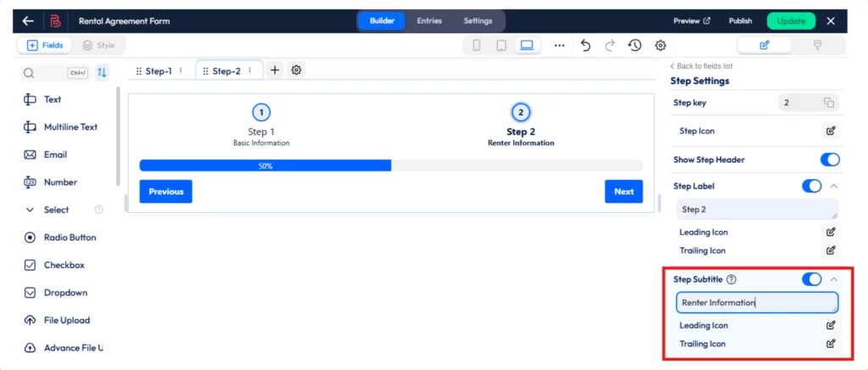
Task: Collapse the Step Label section chevron
Action: [x=834, y=186]
